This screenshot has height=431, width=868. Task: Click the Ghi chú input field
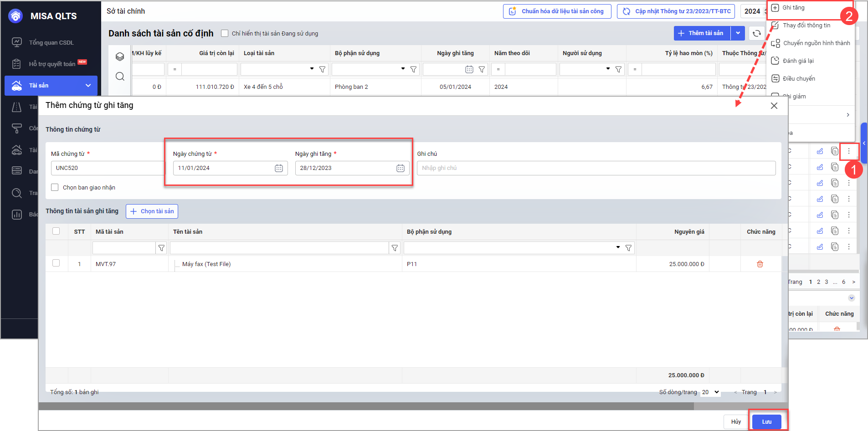pyautogui.click(x=596, y=168)
